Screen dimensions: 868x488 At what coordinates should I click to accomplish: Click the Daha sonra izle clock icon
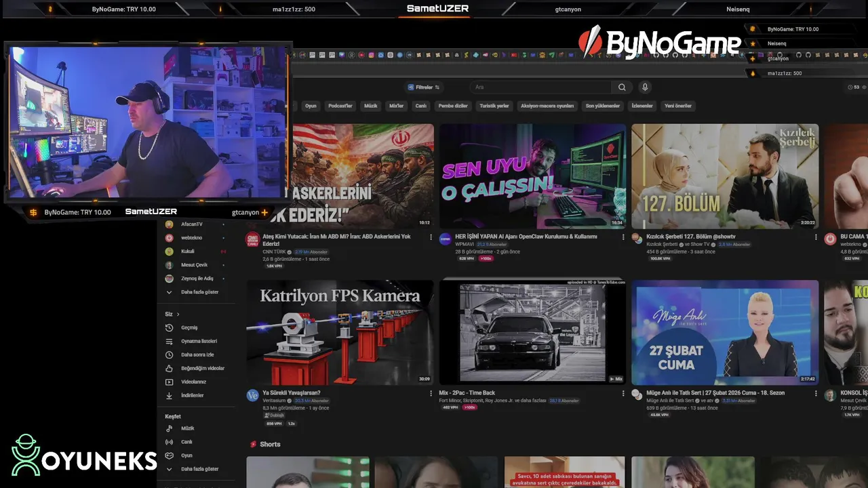tap(170, 354)
